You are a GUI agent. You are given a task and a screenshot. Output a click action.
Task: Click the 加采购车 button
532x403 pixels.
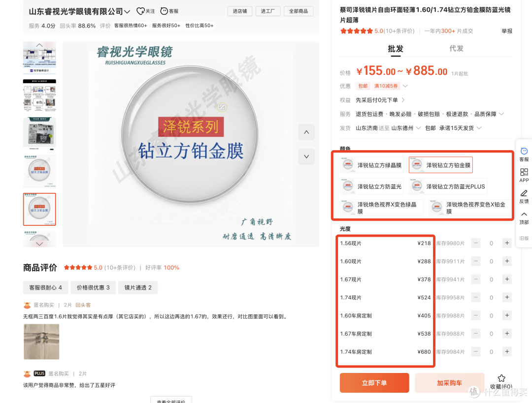tap(449, 383)
